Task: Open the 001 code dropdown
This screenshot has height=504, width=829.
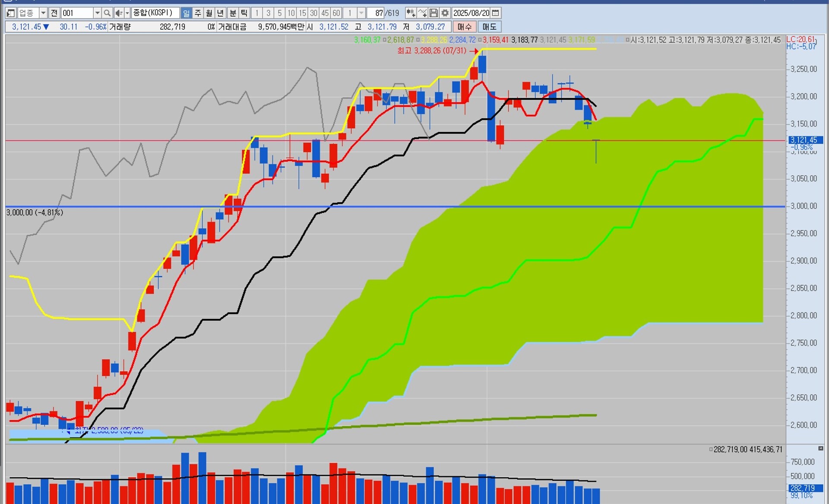Action: 97,13
